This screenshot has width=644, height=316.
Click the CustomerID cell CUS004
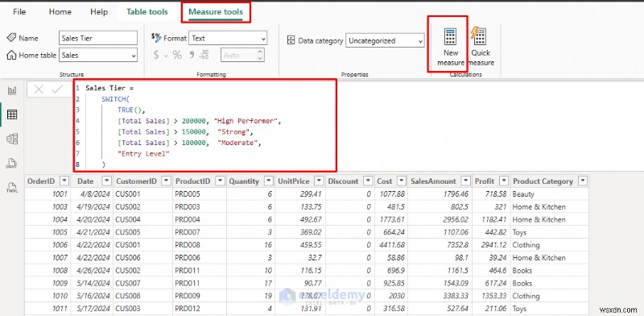143,219
